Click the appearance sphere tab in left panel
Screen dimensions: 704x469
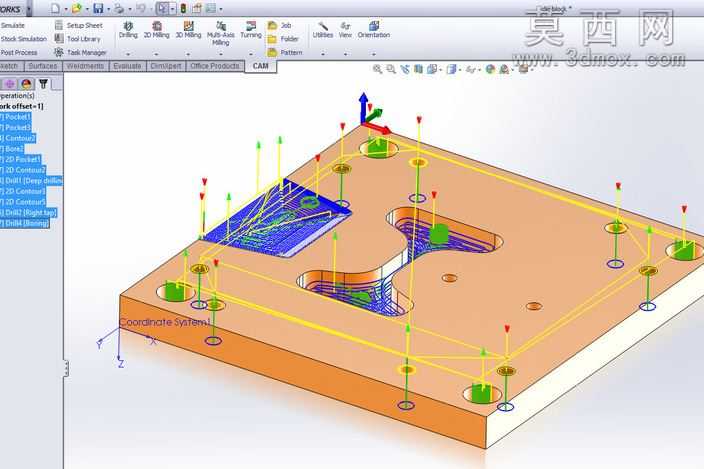(x=26, y=83)
